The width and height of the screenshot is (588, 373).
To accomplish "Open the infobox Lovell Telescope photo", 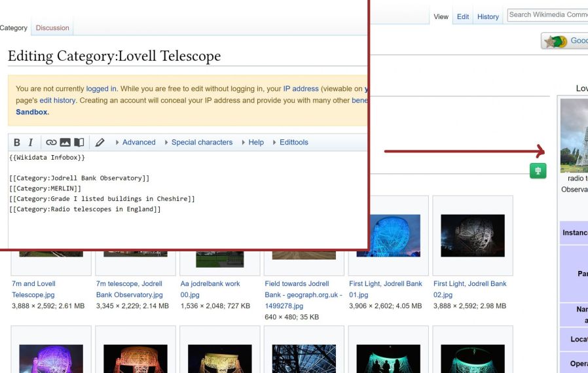I will coord(574,135).
